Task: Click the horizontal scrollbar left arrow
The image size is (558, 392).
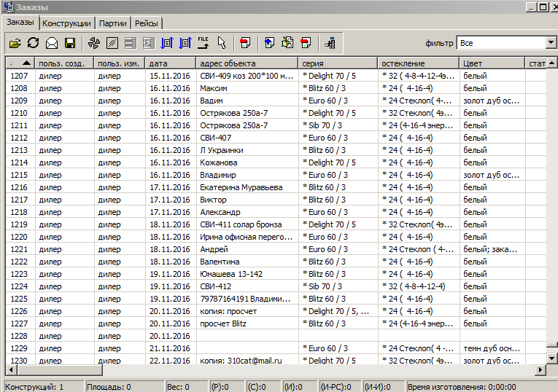Action: [x=11, y=370]
